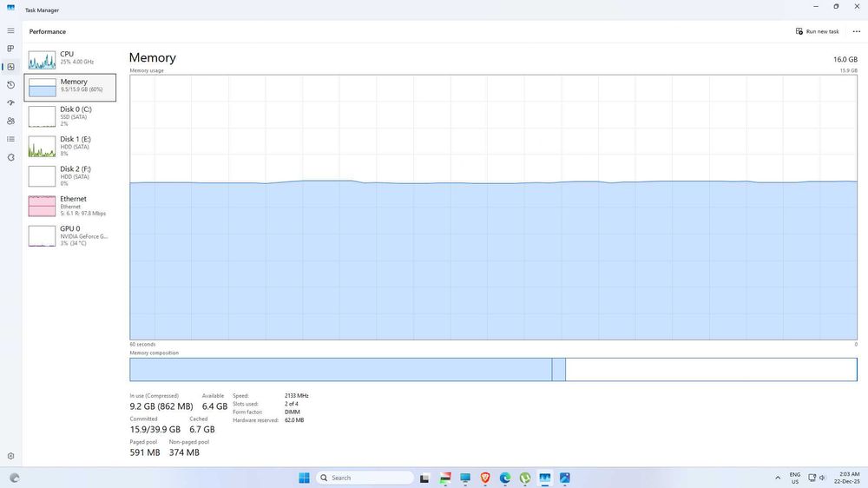Click the Task Manager title bar icon
The image size is (868, 488).
point(10,8)
